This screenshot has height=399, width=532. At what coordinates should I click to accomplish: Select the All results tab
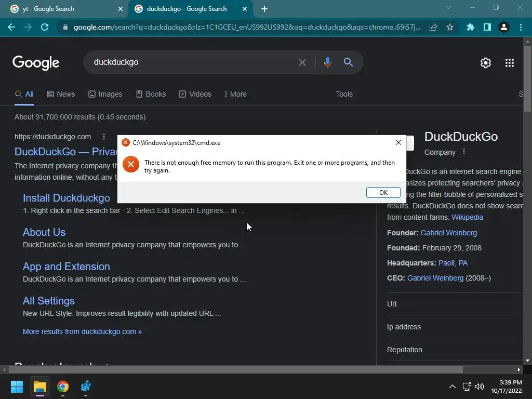click(x=24, y=95)
